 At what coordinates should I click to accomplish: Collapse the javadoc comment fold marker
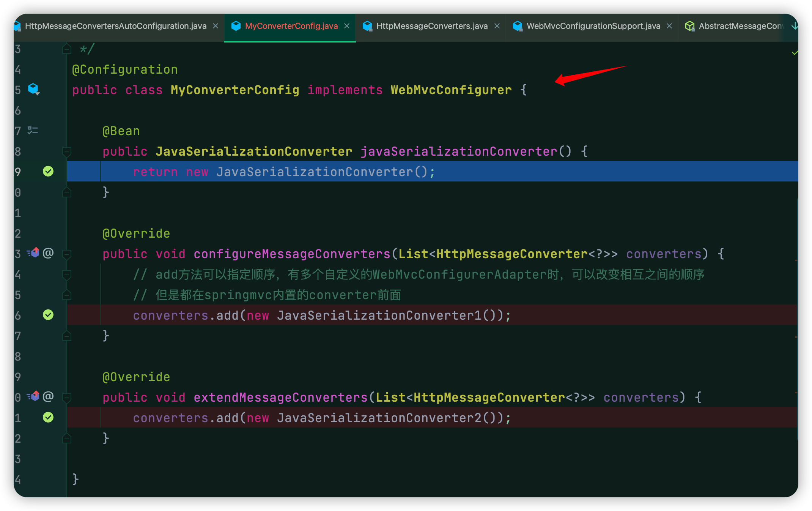[67, 49]
